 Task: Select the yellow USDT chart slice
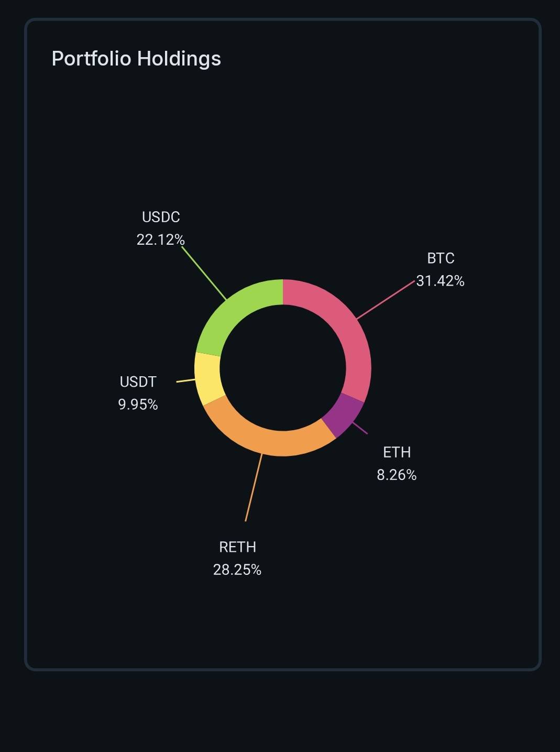(x=208, y=378)
